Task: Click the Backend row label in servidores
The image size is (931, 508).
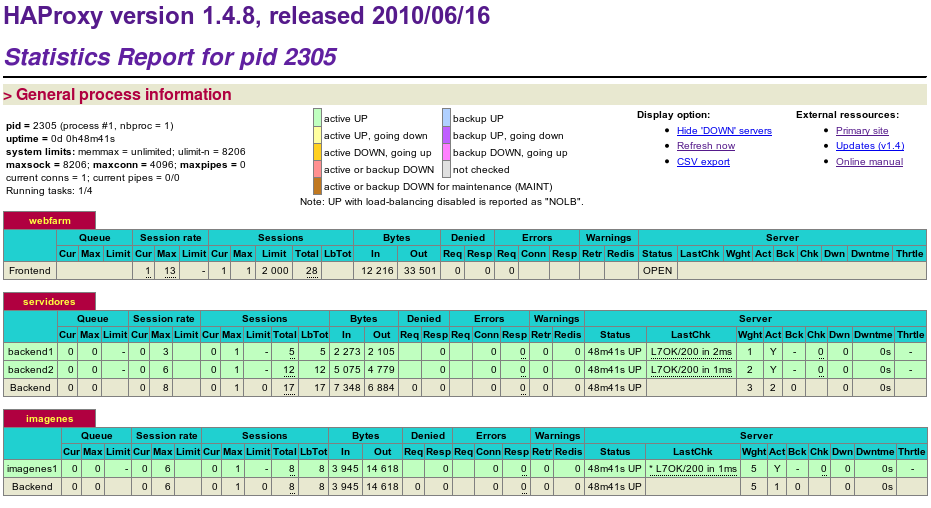Action: (x=30, y=388)
